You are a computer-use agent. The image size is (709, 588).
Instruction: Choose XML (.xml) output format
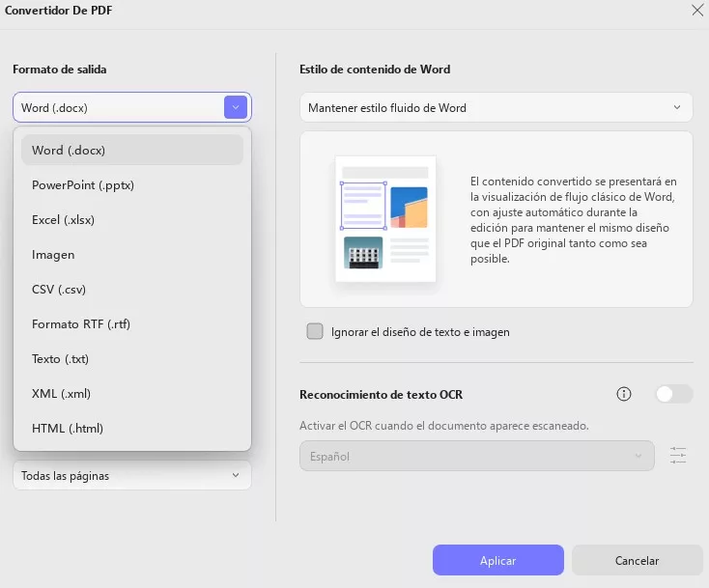click(132, 394)
